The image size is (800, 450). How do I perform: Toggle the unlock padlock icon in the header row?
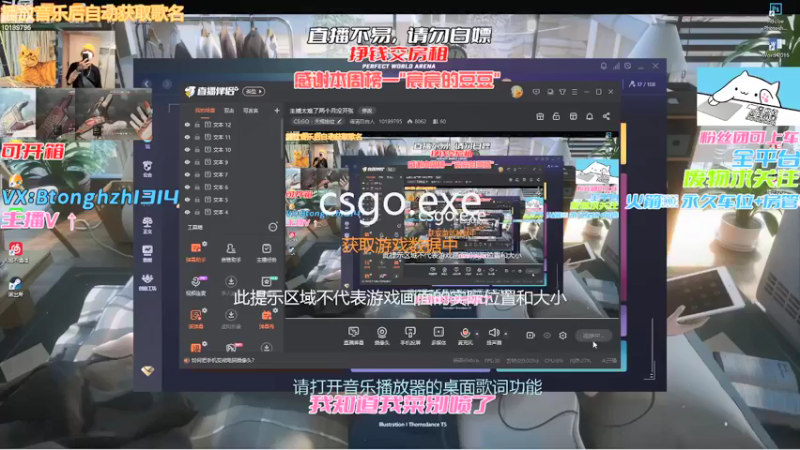556,116
